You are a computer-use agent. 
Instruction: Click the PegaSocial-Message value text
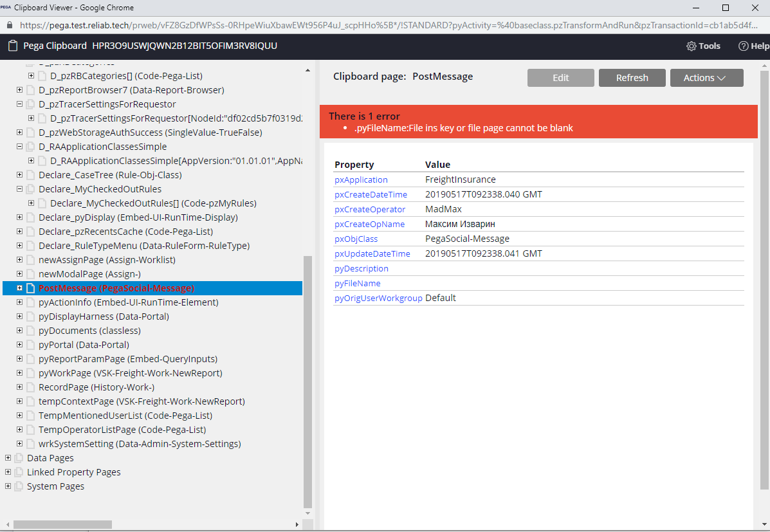point(467,239)
